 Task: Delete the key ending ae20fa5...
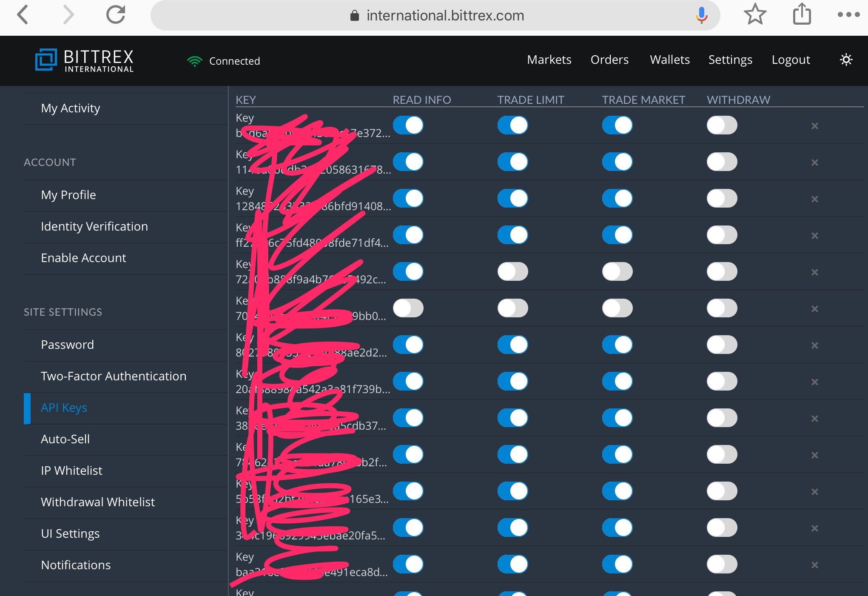[x=815, y=528]
